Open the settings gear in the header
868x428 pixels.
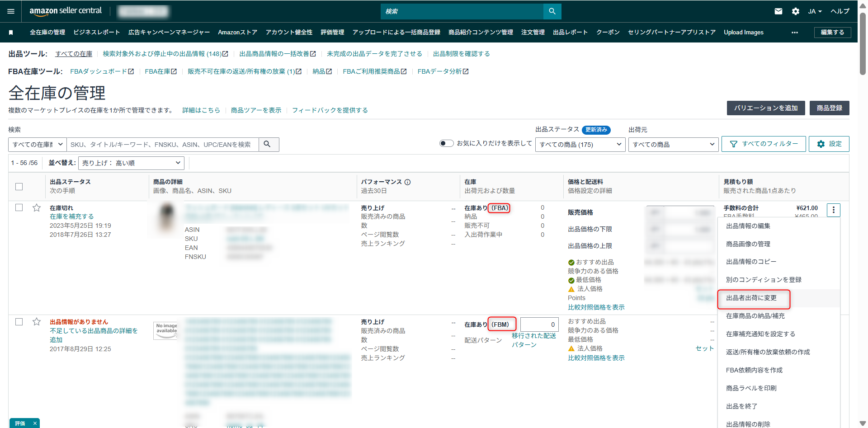(x=795, y=11)
